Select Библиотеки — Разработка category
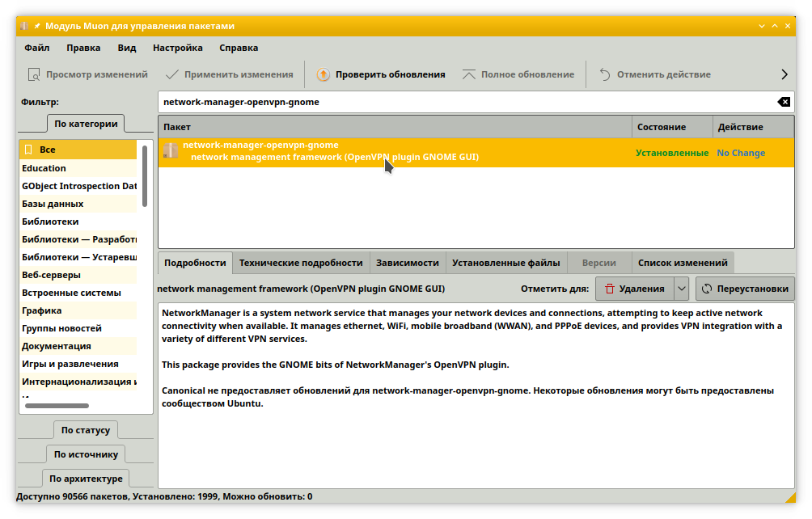The height and width of the screenshot is (519, 812). pos(78,239)
